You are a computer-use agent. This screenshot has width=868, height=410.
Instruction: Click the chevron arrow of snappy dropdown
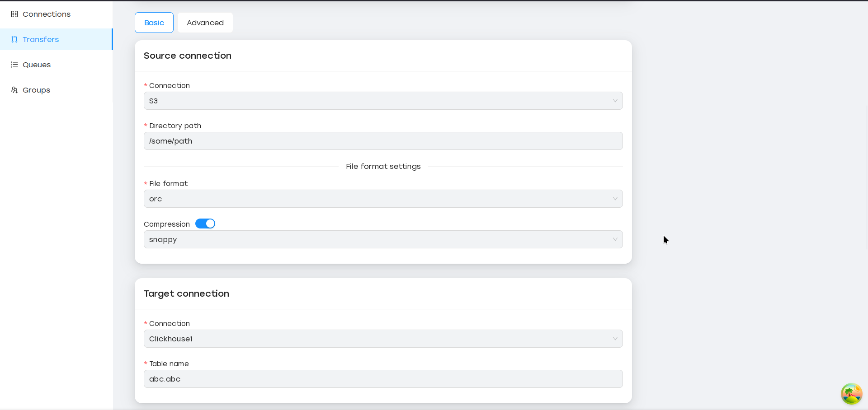pyautogui.click(x=615, y=240)
